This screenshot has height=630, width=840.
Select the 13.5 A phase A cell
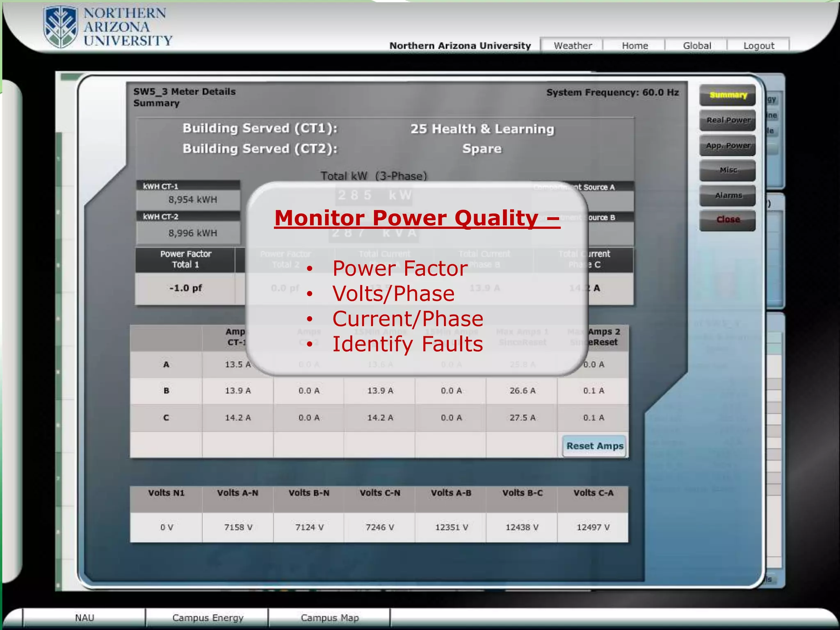tap(237, 364)
